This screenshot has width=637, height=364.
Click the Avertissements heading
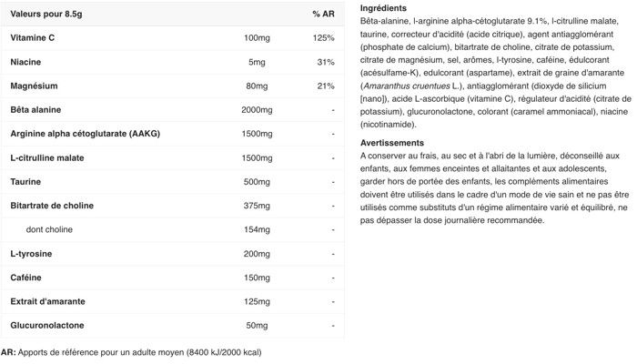[392, 143]
